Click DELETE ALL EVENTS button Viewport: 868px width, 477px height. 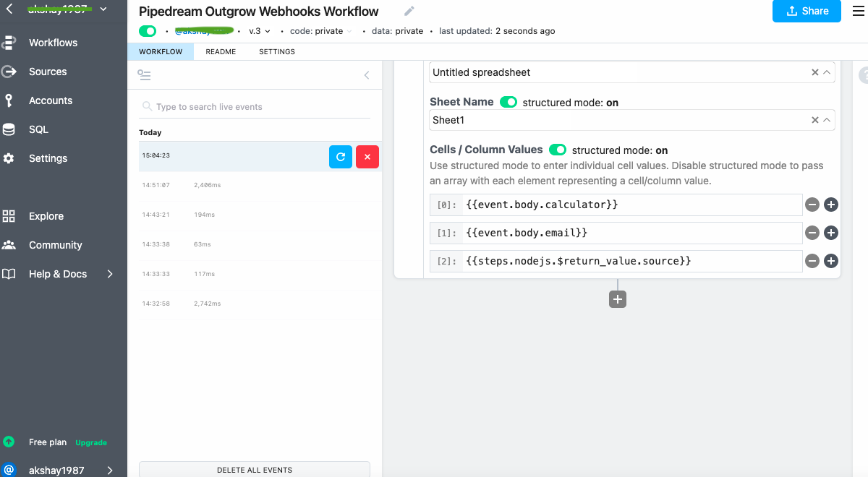pos(255,469)
